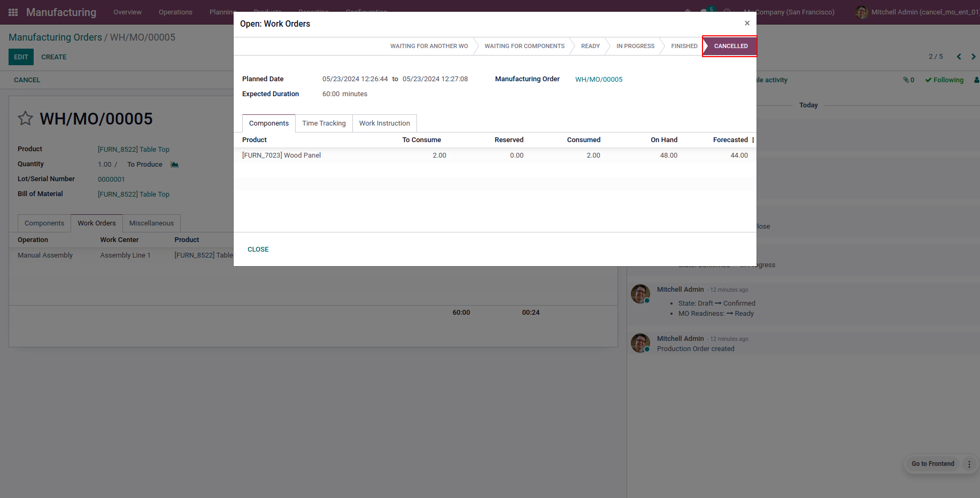Image resolution: width=980 pixels, height=498 pixels.
Task: Switch to the Time Tracking tab
Action: coord(323,123)
